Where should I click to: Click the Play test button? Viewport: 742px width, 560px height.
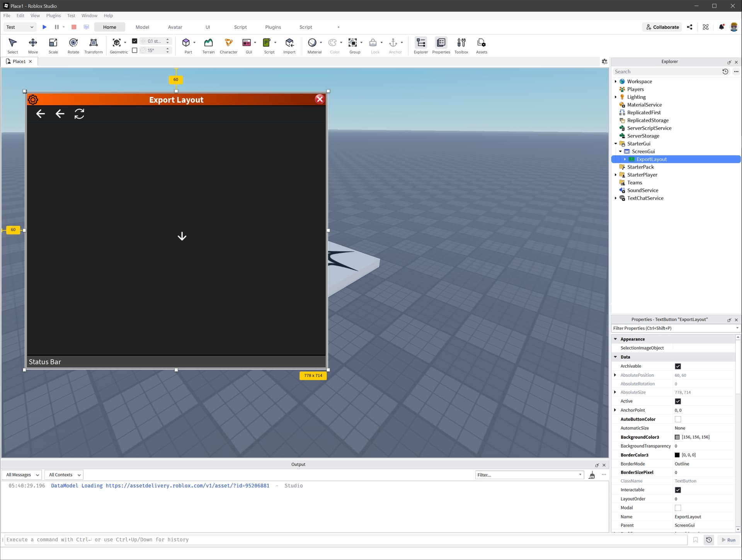(x=44, y=27)
